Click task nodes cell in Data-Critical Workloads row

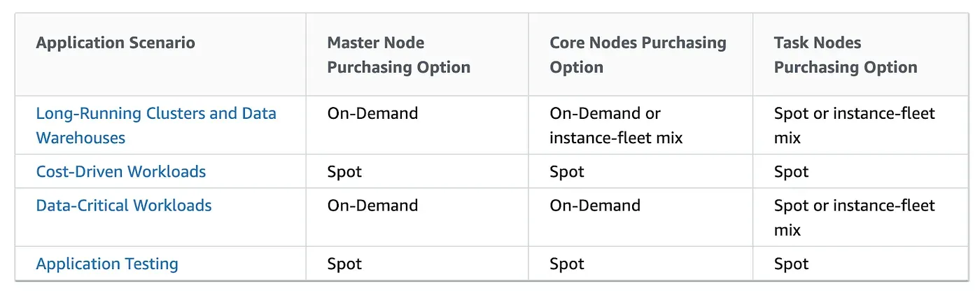[854, 217]
